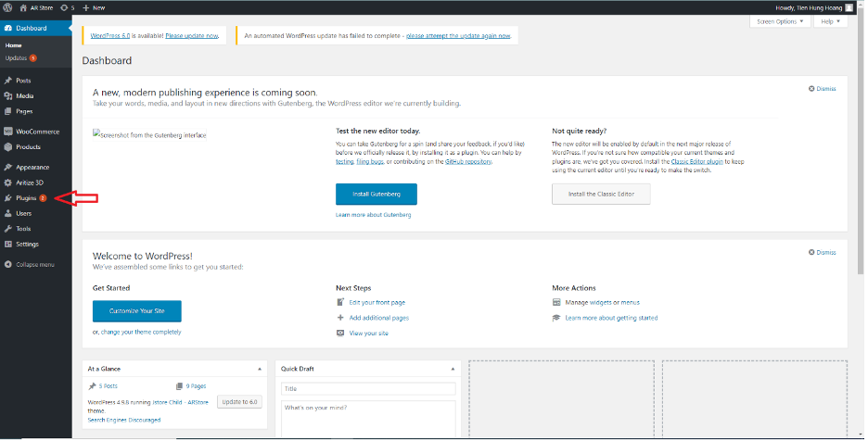
Task: Collapse the Quick Draft widget
Action: coord(453,369)
